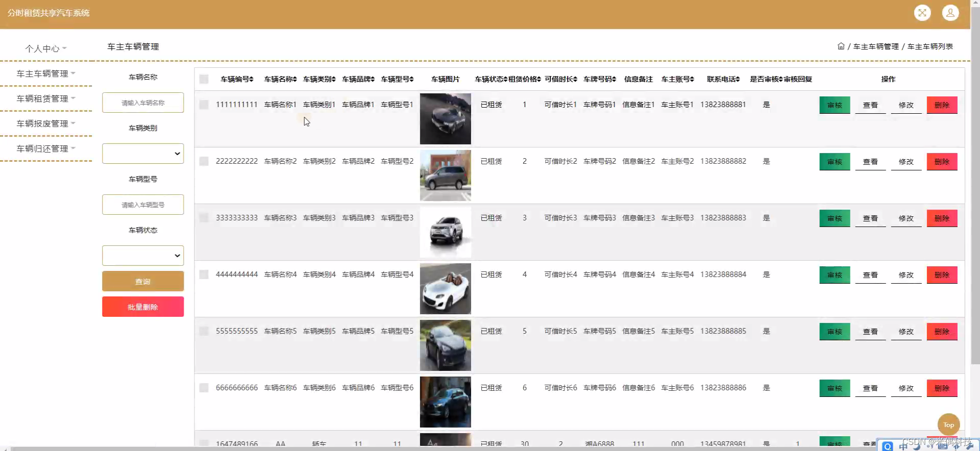
Task: Click the 批量删除 batch delete button
Action: (x=143, y=307)
